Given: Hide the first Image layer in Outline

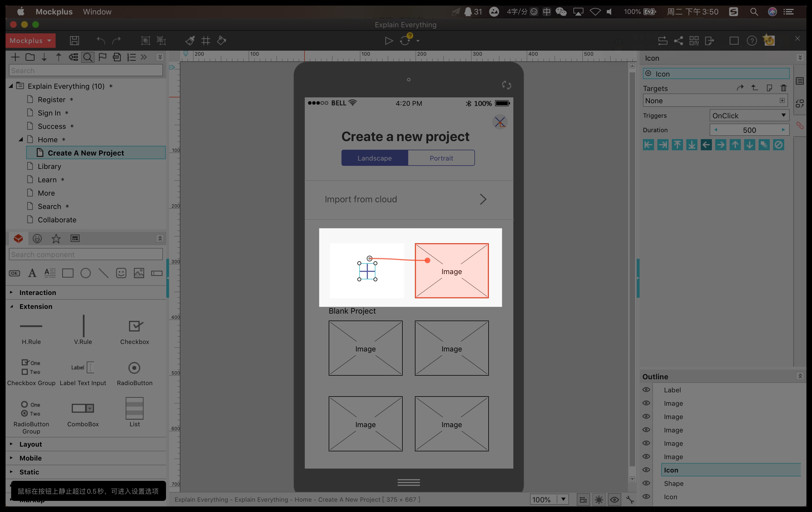Looking at the screenshot, I should 646,403.
